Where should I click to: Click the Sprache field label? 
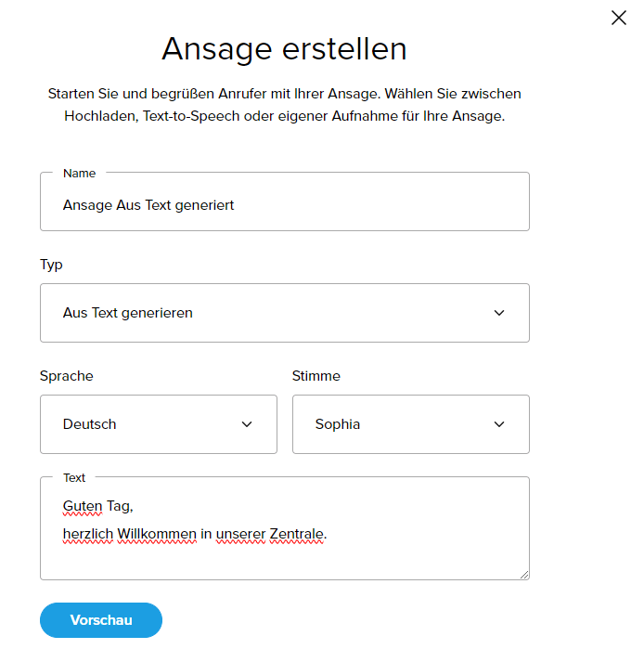tap(66, 376)
